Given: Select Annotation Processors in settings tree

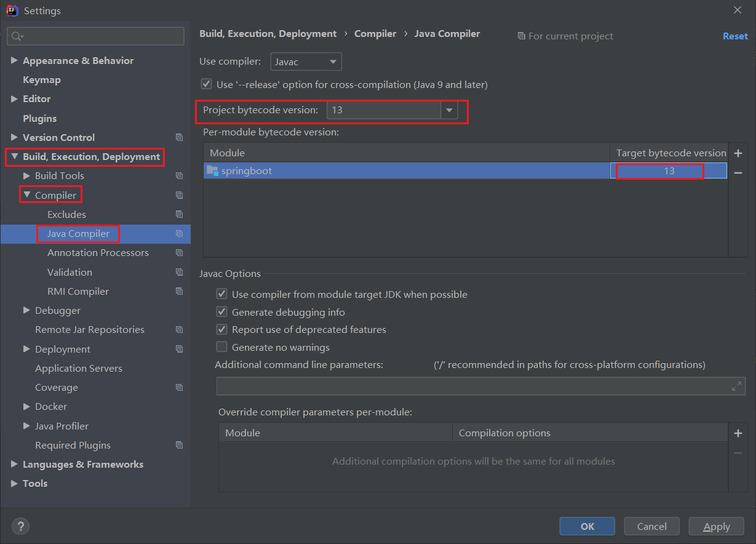Looking at the screenshot, I should [x=98, y=253].
